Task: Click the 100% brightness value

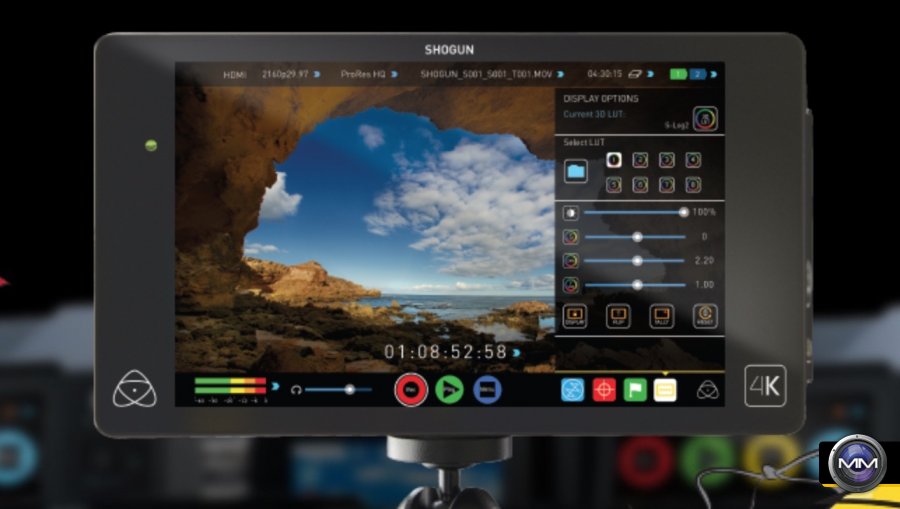Action: tap(704, 212)
